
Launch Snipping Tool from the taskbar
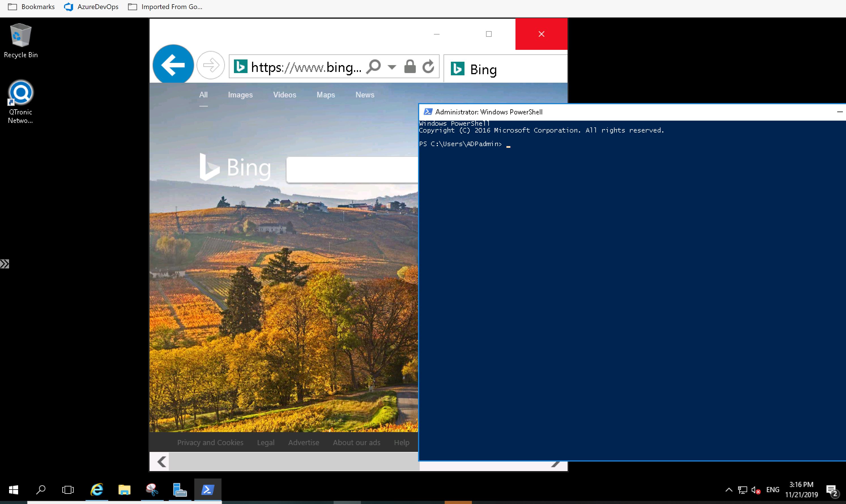coord(152,489)
